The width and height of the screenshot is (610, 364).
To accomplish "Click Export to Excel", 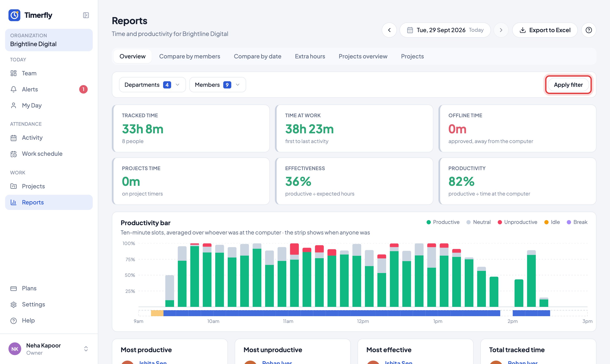I will tap(545, 30).
